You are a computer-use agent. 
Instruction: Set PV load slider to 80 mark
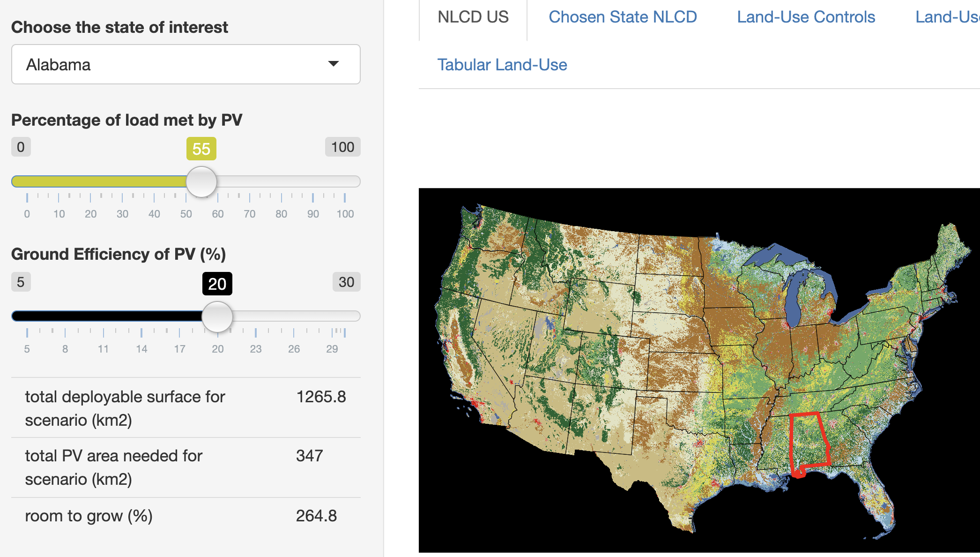tap(281, 181)
